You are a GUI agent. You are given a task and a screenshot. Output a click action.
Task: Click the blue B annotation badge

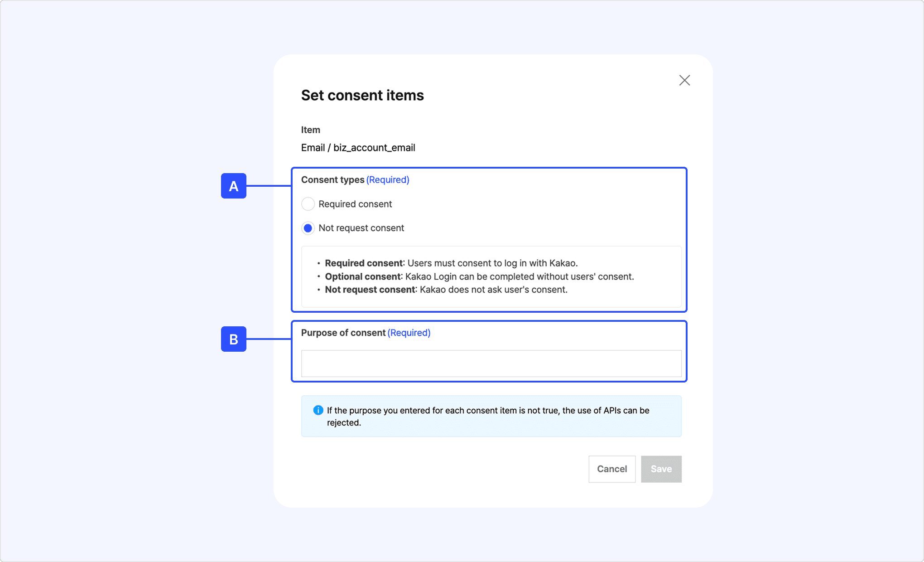pos(234,339)
